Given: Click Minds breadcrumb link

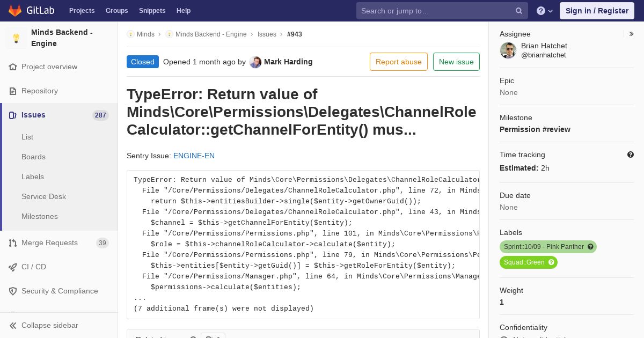Looking at the screenshot, I should tap(145, 34).
